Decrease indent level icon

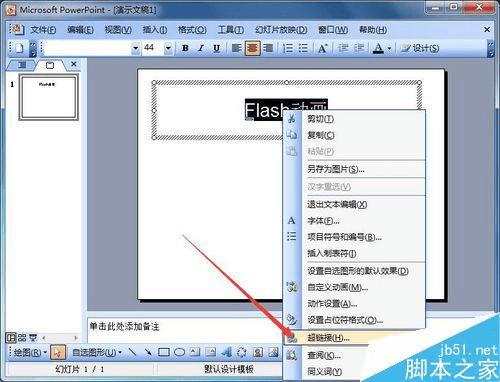click(x=343, y=48)
